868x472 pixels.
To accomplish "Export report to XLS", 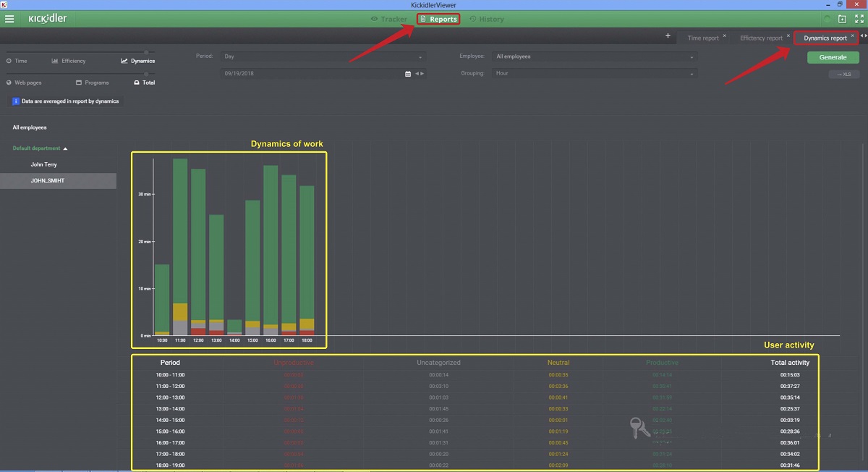I will click(x=843, y=74).
